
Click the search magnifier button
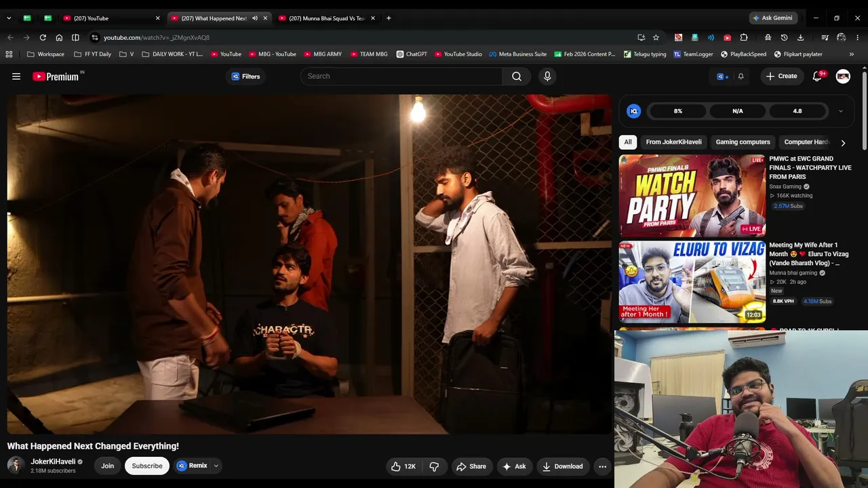[517, 77]
